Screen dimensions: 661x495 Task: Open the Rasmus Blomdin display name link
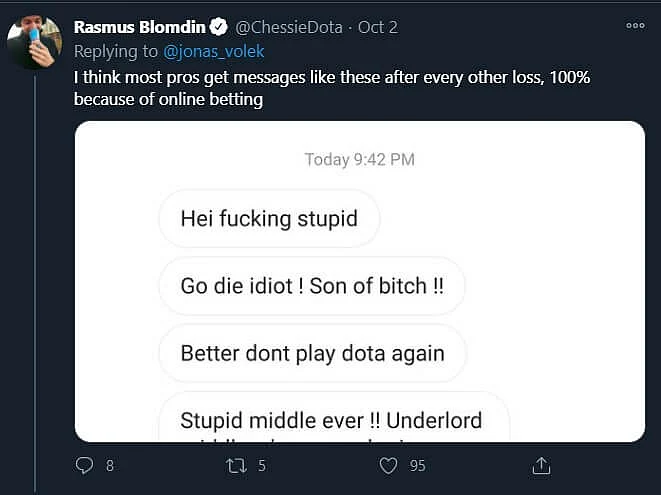pyautogui.click(x=140, y=27)
